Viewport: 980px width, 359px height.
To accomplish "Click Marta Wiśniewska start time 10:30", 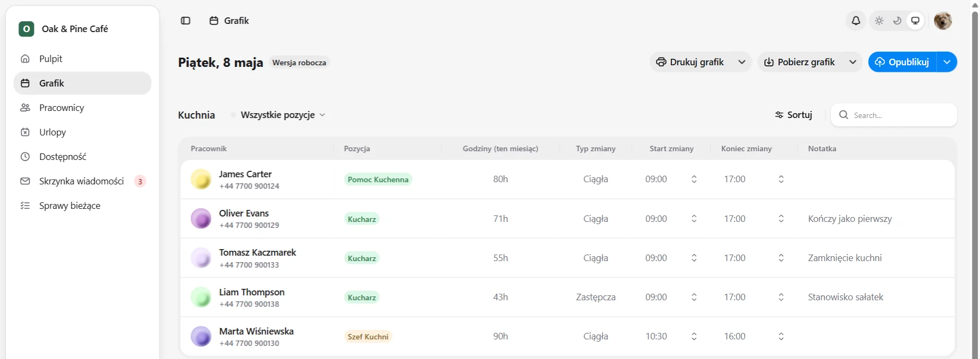I will click(x=656, y=336).
